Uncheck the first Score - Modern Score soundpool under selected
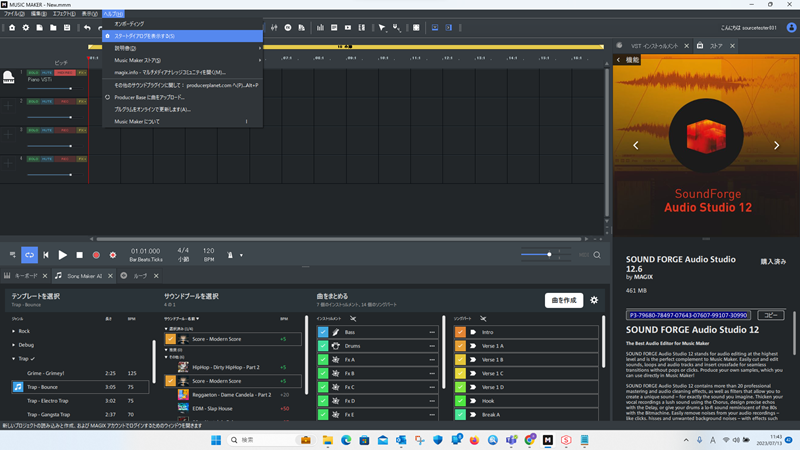 (170, 339)
